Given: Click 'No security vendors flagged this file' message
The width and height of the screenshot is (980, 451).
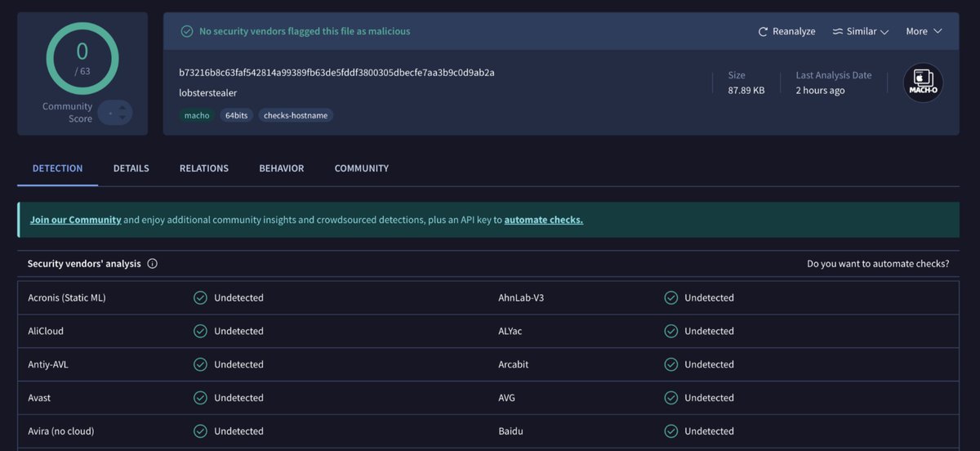Looking at the screenshot, I should [305, 31].
